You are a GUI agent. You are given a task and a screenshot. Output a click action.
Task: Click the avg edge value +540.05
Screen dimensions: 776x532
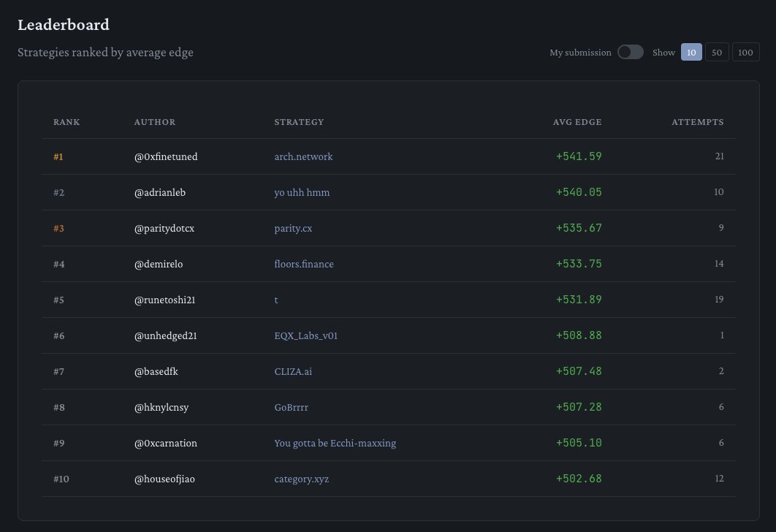579,191
